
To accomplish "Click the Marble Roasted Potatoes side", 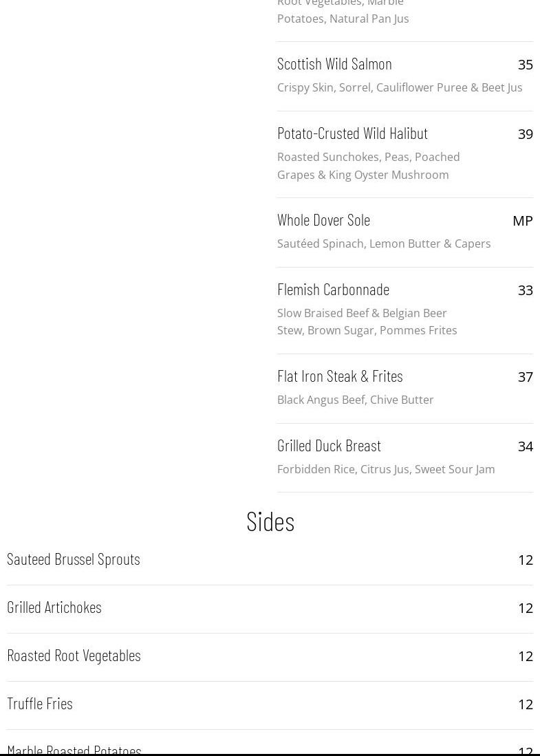I will coord(74,748).
